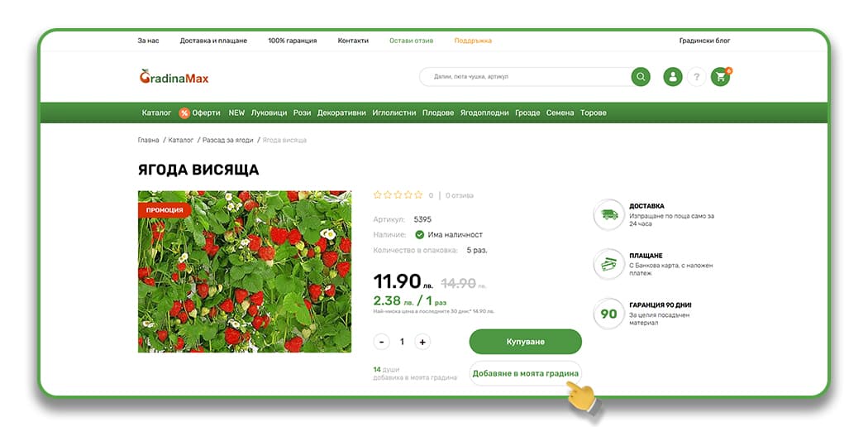Click the orange percent offers icon

[184, 113]
